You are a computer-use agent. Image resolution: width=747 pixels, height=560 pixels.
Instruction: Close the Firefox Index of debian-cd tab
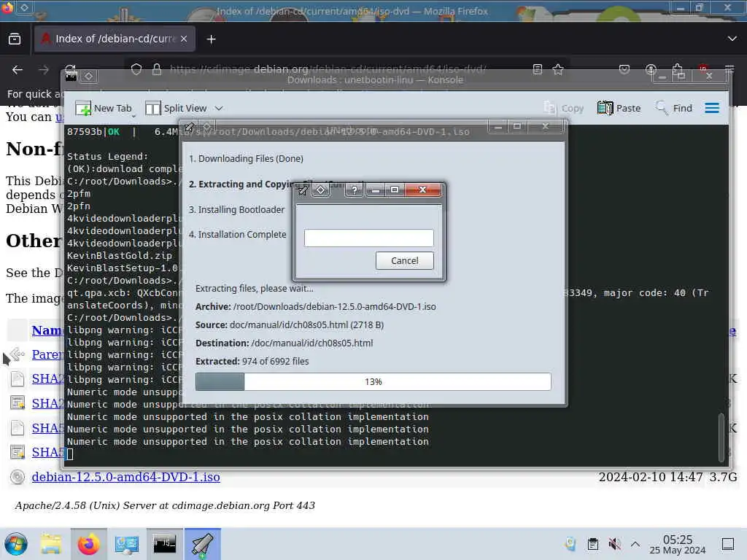184,39
